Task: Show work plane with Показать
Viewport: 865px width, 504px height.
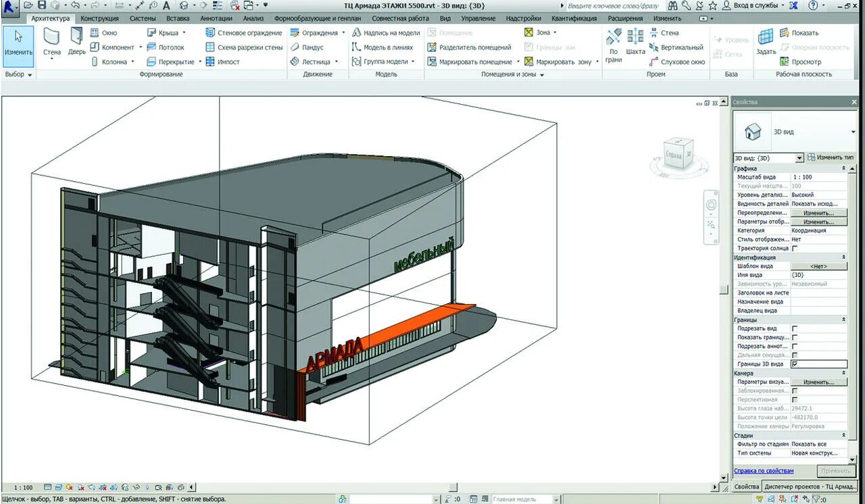Action: [799, 32]
